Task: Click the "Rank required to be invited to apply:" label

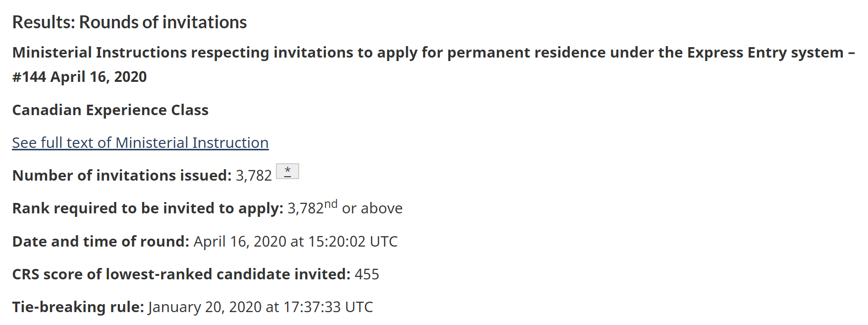Action: click(148, 208)
